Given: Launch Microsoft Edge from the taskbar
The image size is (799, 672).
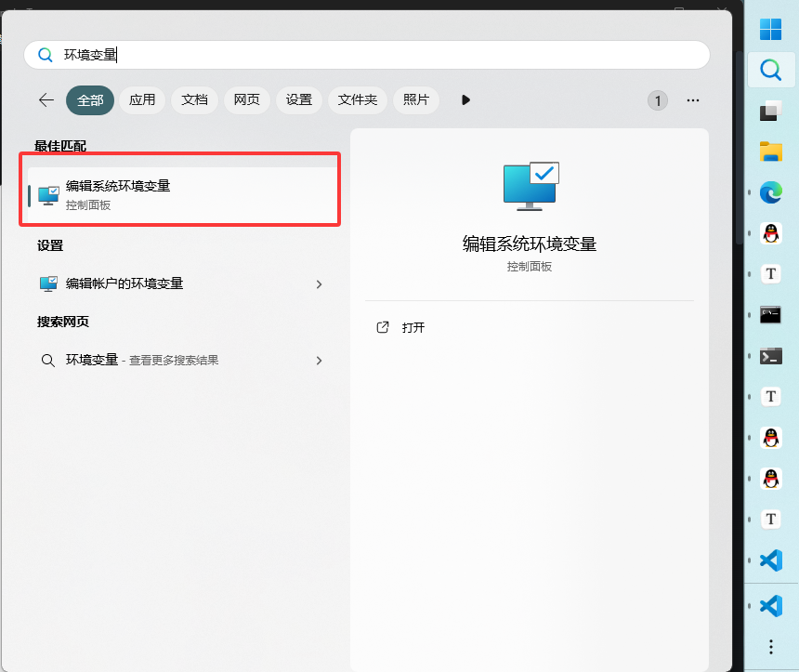Looking at the screenshot, I should (x=770, y=192).
